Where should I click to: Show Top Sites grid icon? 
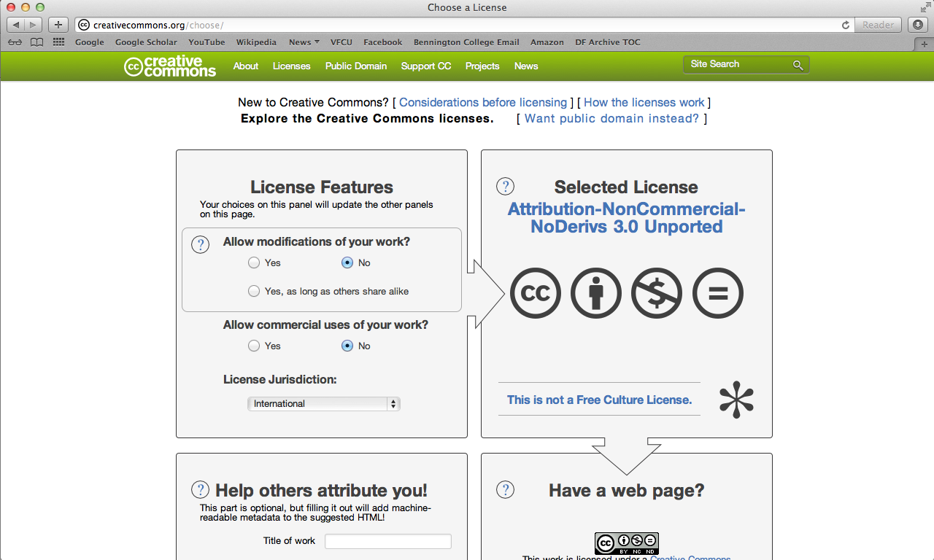(58, 42)
